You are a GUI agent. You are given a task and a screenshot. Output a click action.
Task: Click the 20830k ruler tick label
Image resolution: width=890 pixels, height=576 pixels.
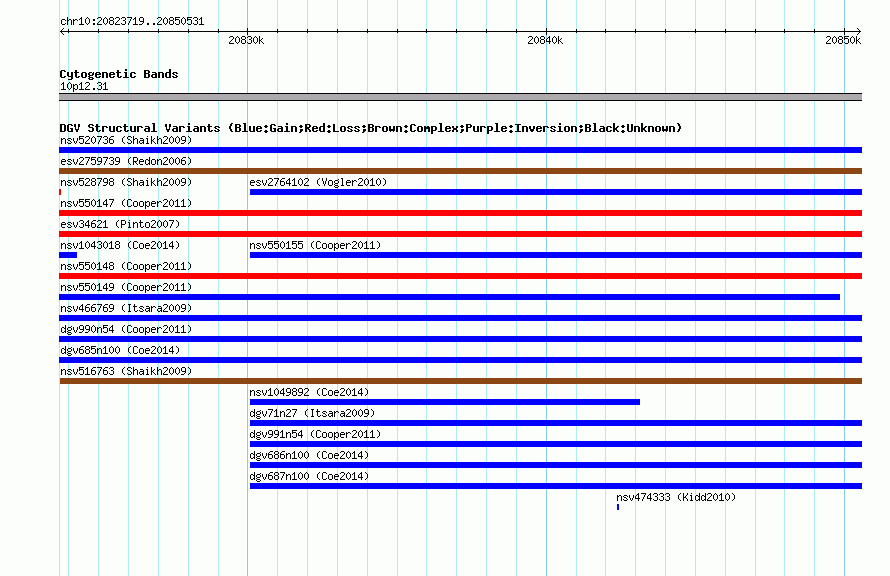[246, 40]
